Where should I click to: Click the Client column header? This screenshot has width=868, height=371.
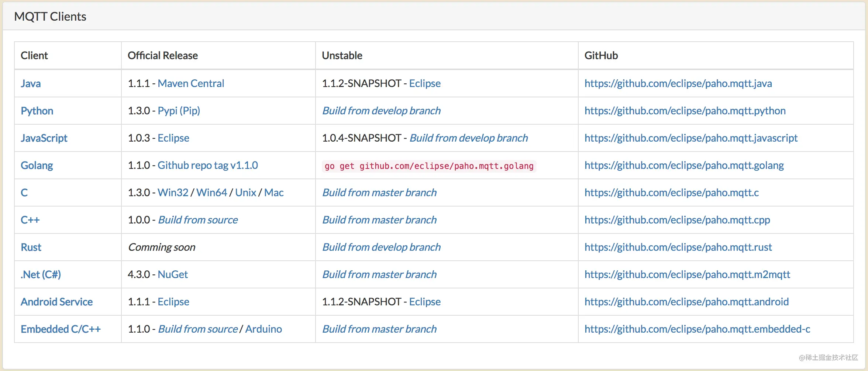pos(34,55)
